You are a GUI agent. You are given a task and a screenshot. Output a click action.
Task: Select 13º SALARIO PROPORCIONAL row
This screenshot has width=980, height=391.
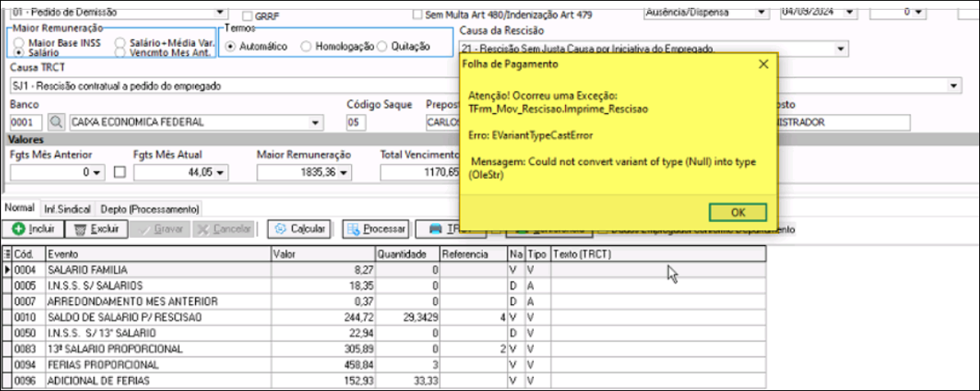(384, 348)
